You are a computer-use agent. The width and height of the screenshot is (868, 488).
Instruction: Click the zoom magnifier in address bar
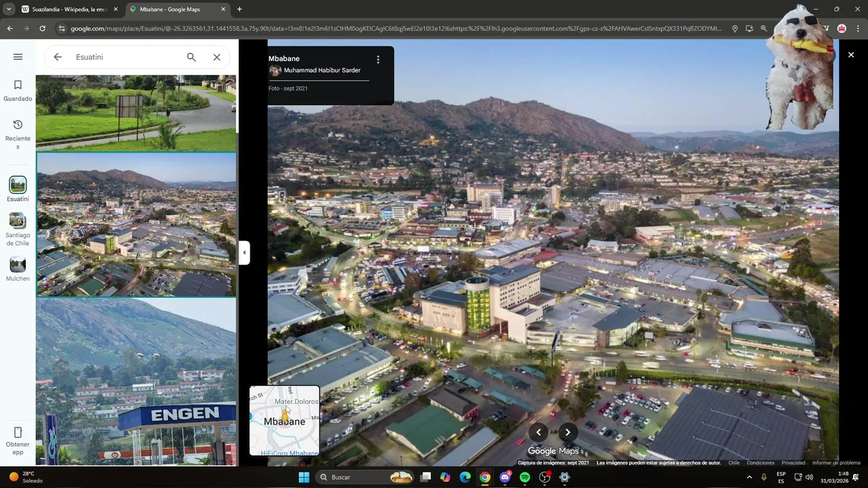pyautogui.click(x=764, y=28)
